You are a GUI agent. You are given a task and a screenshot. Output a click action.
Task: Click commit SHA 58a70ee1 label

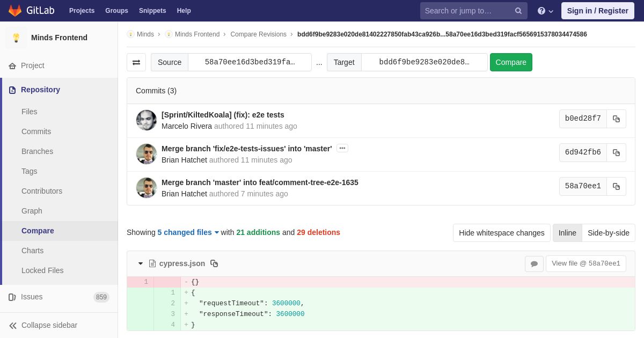coord(583,186)
